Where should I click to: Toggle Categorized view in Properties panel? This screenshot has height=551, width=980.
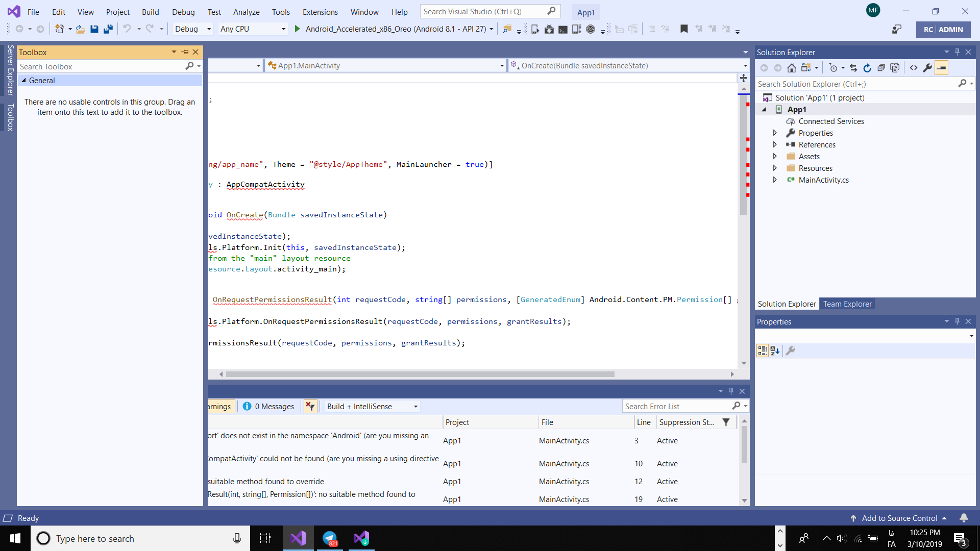[x=762, y=350]
